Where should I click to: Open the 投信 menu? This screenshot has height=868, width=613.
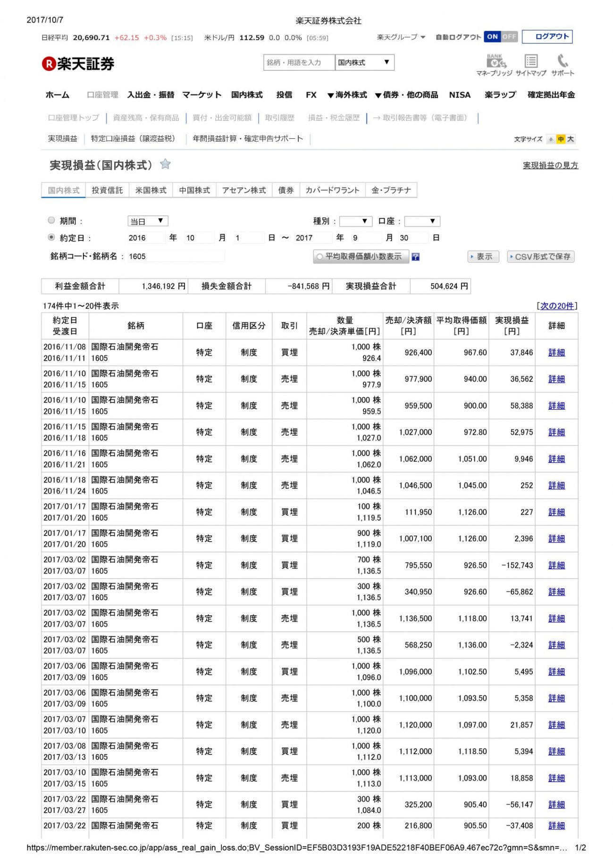284,95
